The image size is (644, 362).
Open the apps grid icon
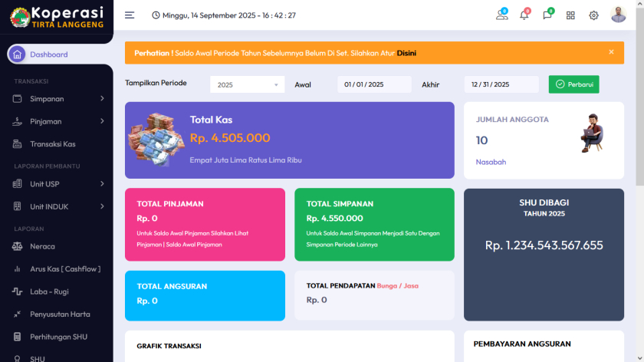[570, 15]
